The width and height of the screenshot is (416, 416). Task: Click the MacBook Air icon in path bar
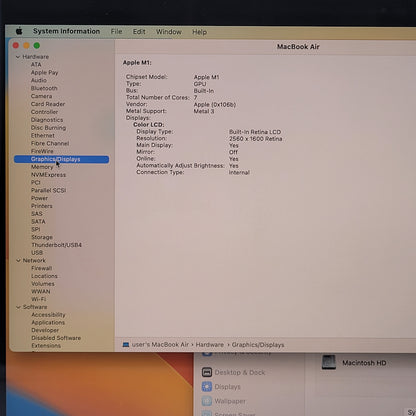point(126,345)
